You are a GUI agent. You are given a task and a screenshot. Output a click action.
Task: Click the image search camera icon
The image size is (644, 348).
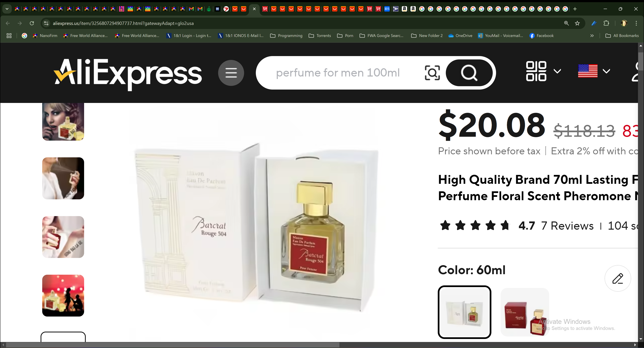coord(432,73)
